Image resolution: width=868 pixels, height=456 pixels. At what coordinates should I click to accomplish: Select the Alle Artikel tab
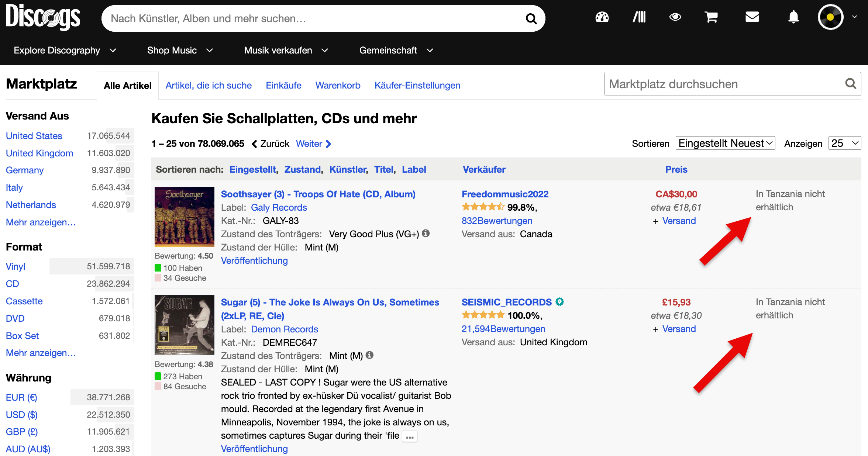128,86
